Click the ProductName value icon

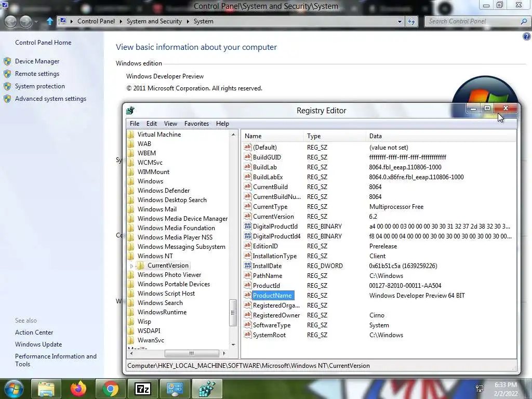[x=248, y=295]
